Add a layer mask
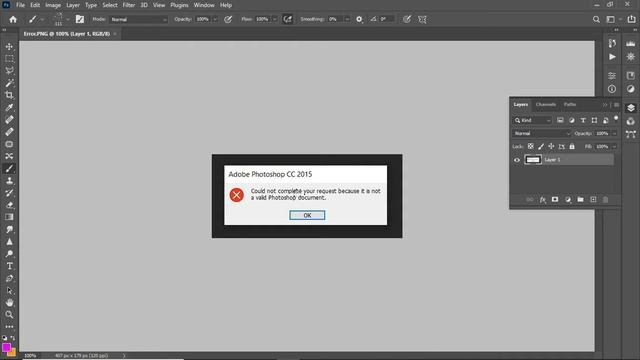Viewport: 640px width, 360px height. (555, 200)
